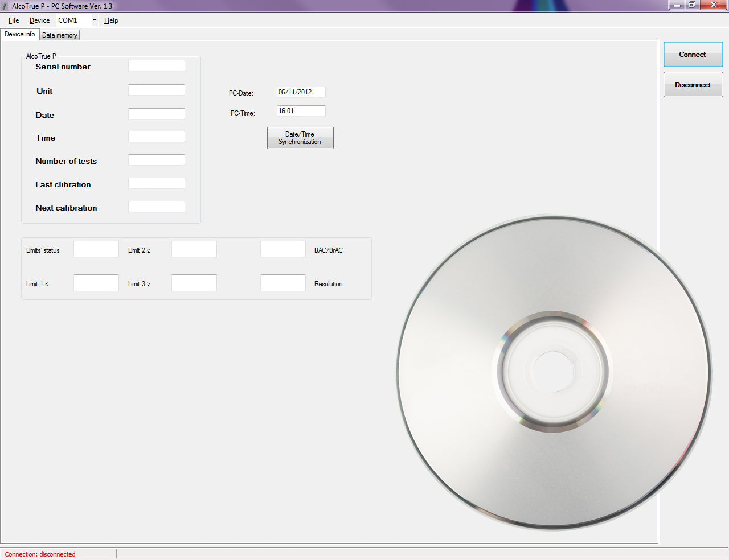Select the Number of tests field

coord(157,160)
